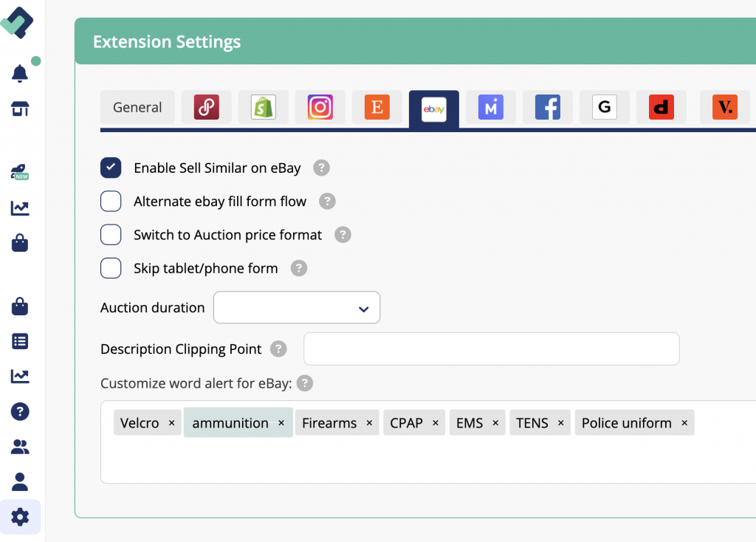Show help for Skip tablet/phone form
This screenshot has height=542, width=756.
point(299,268)
